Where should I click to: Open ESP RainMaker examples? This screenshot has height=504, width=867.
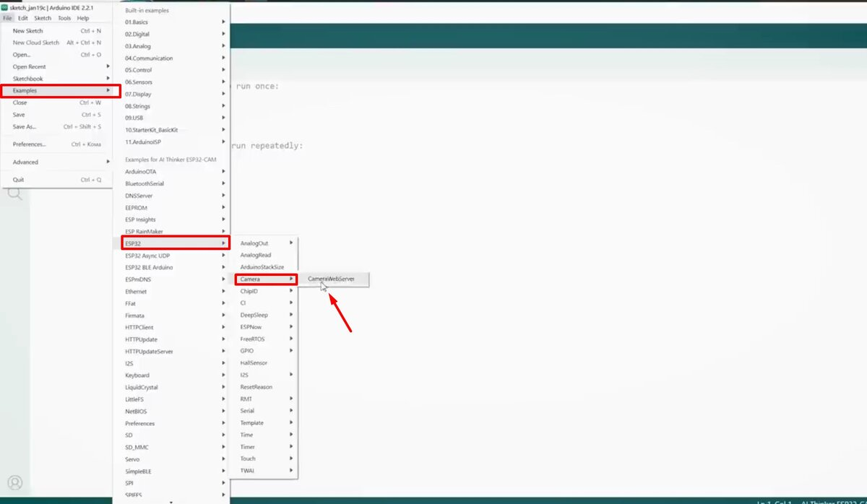(172, 231)
